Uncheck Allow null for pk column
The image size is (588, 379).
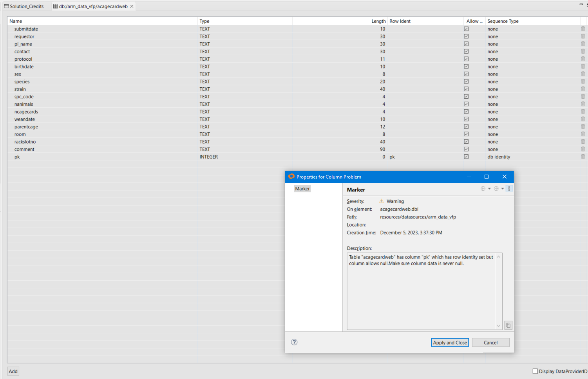coord(466,157)
